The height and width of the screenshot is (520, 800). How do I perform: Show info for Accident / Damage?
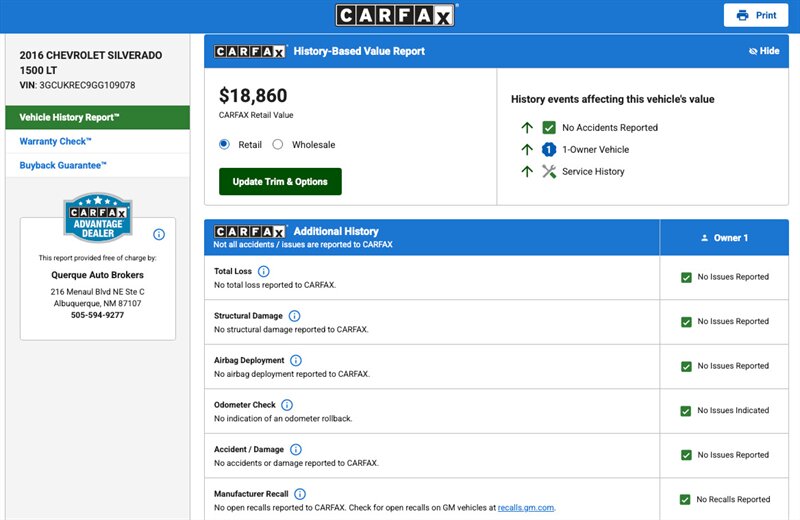[296, 450]
